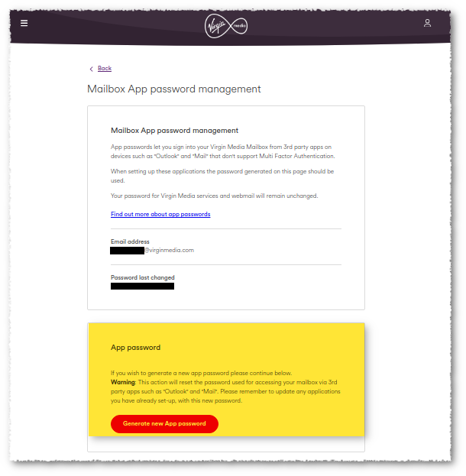Viewport: 466px width, 476px height.
Task: Open the hamburger menu icon
Action: tap(24, 23)
